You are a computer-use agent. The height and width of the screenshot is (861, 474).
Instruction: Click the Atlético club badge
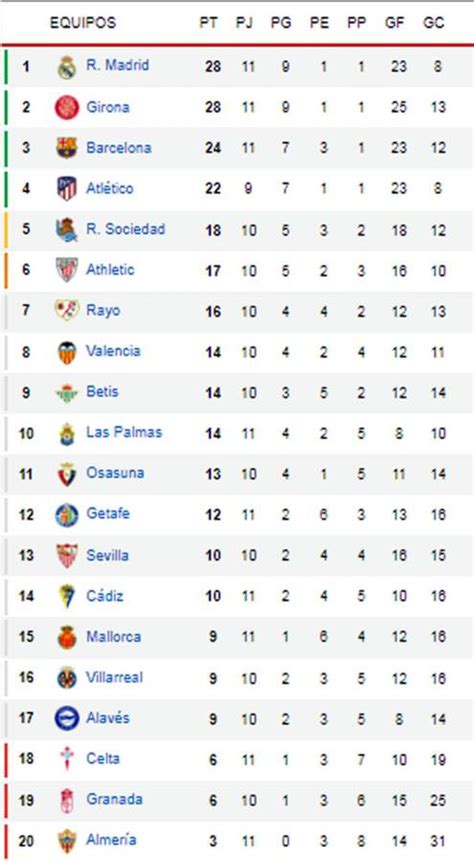[67, 188]
